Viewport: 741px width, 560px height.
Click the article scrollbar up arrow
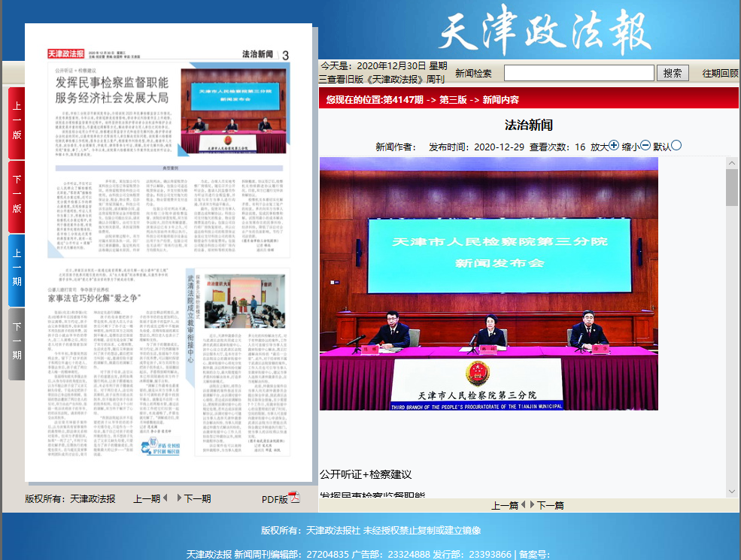(x=732, y=163)
